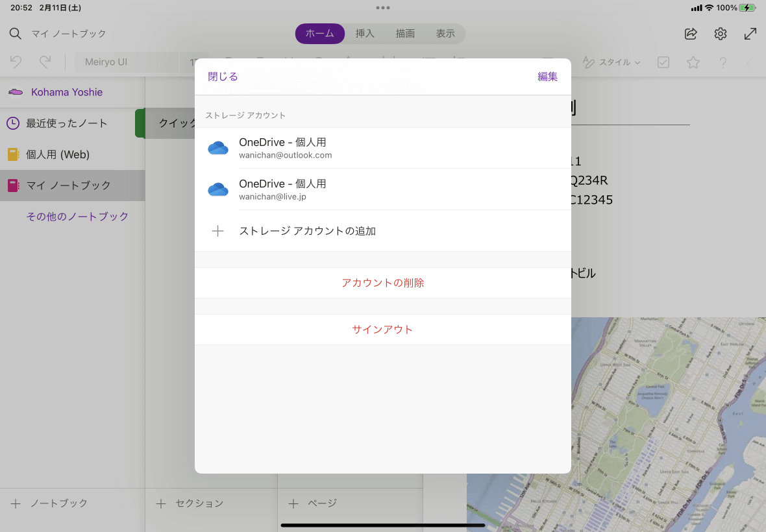The image size is (766, 532).
Task: Add a new ページ
Action: (313, 503)
